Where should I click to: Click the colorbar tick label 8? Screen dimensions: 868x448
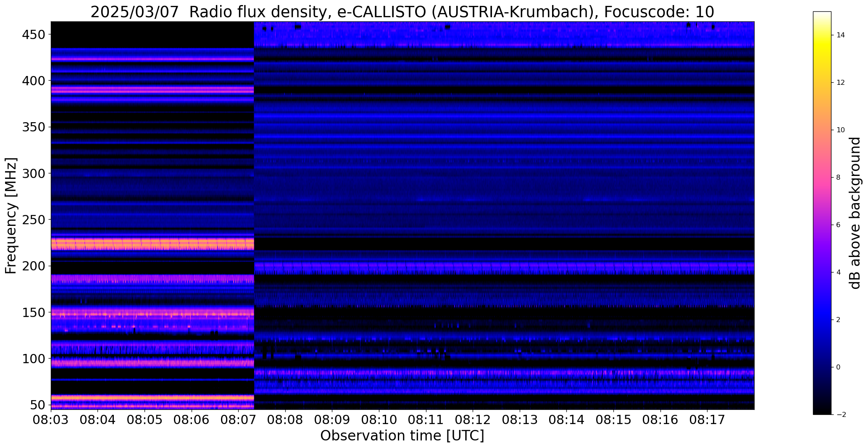click(x=839, y=178)
